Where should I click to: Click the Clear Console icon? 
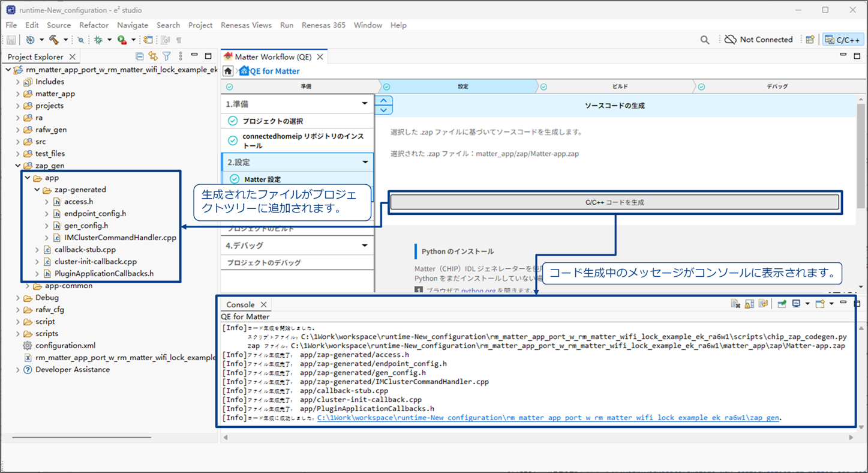735,304
